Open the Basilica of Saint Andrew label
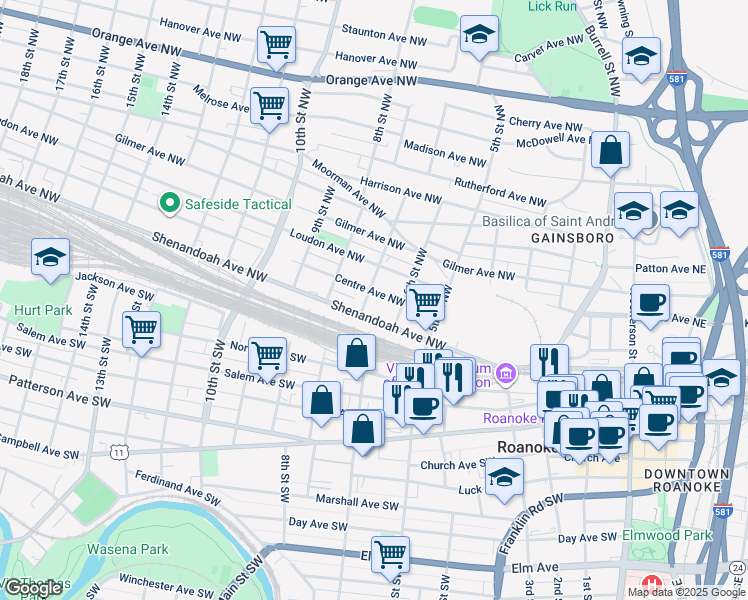Viewport: 748px width, 600px height. 549,221
